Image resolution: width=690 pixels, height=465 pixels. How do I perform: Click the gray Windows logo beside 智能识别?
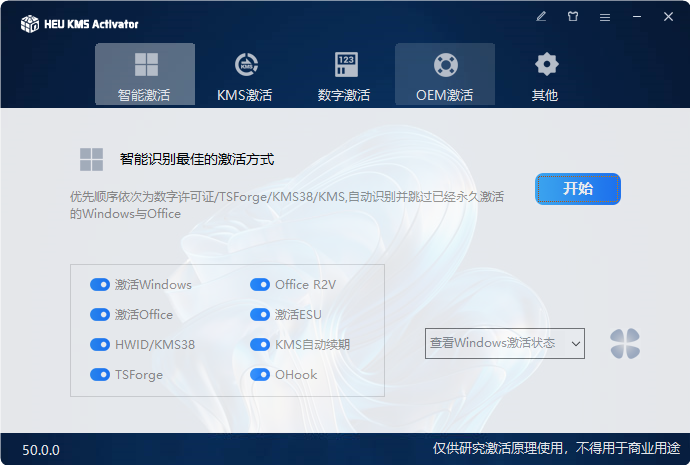[x=92, y=159]
